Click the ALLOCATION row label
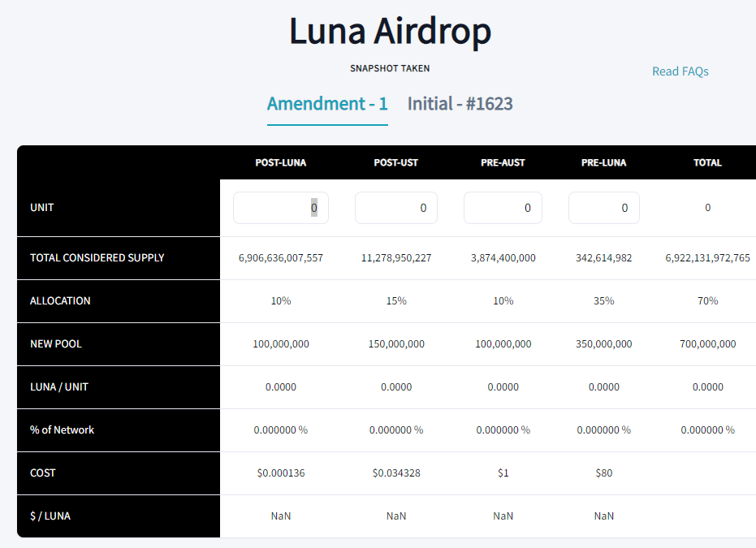 pyautogui.click(x=60, y=300)
